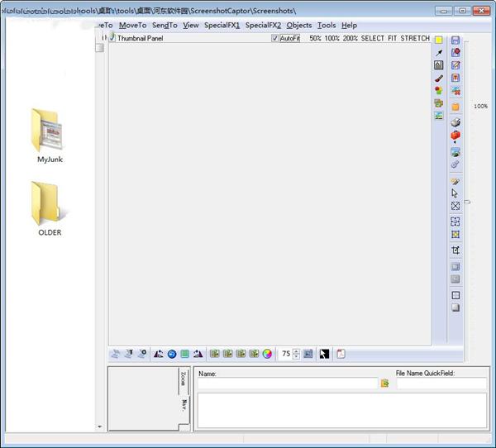Click the blue circular rotate icon
The height and width of the screenshot is (448, 496).
[x=172, y=354]
